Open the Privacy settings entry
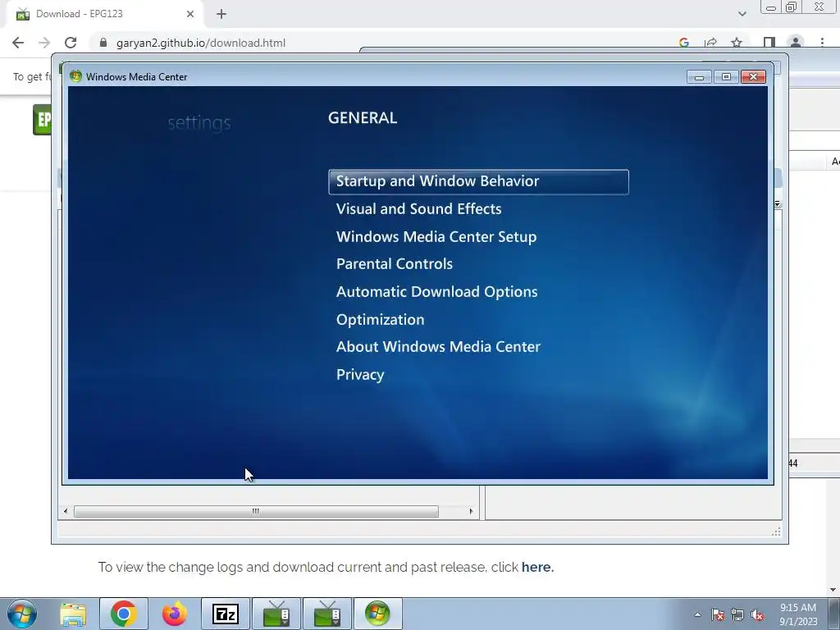 [x=360, y=375]
